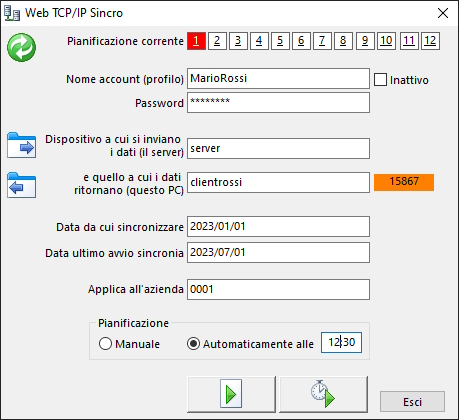Toggle the Inattivo checkbox
Image resolution: width=459 pixels, height=420 pixels.
(380, 80)
